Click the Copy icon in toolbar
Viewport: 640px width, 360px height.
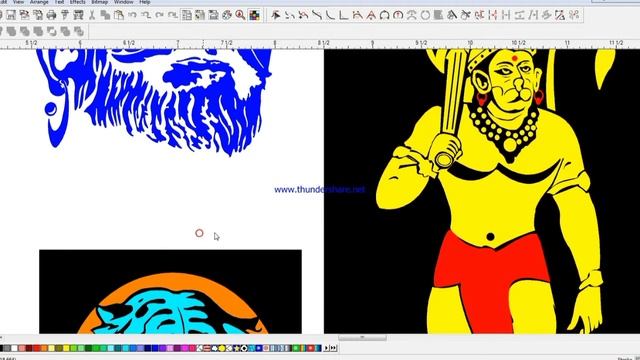[105, 16]
